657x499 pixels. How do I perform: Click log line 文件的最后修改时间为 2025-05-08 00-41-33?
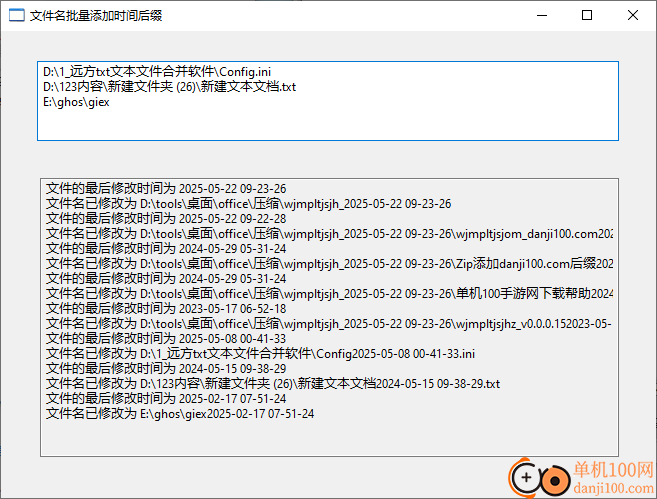click(x=166, y=339)
